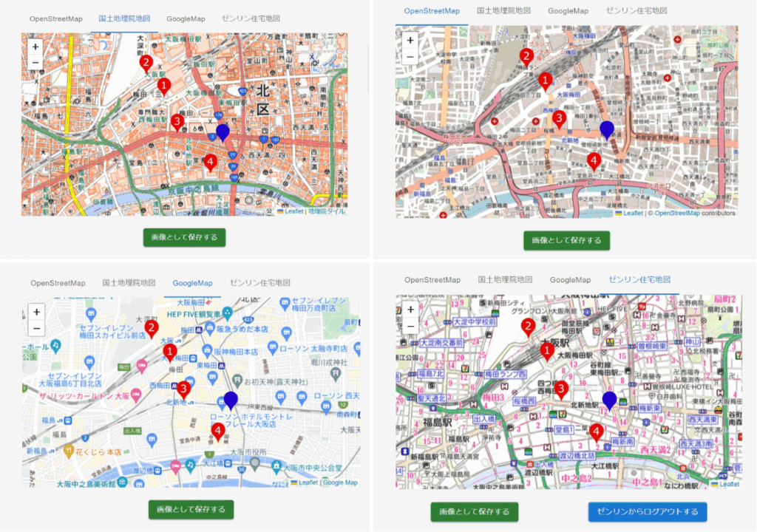Click red marker 3 on ゼンリン map
757x532 pixels.
coord(560,389)
